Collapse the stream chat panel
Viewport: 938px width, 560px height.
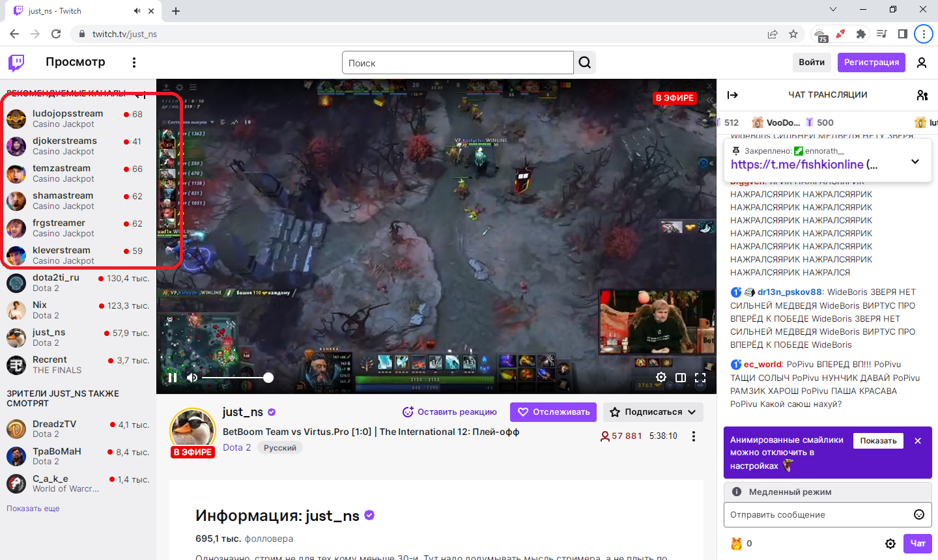tap(733, 95)
